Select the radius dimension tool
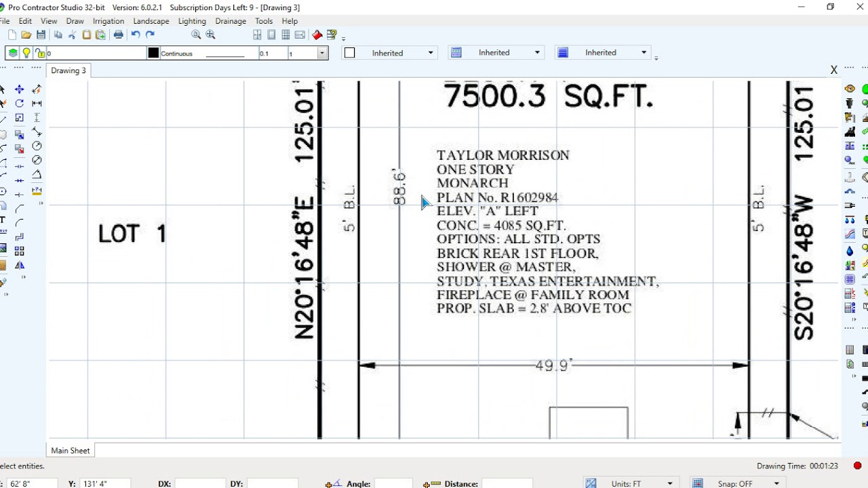 click(37, 146)
